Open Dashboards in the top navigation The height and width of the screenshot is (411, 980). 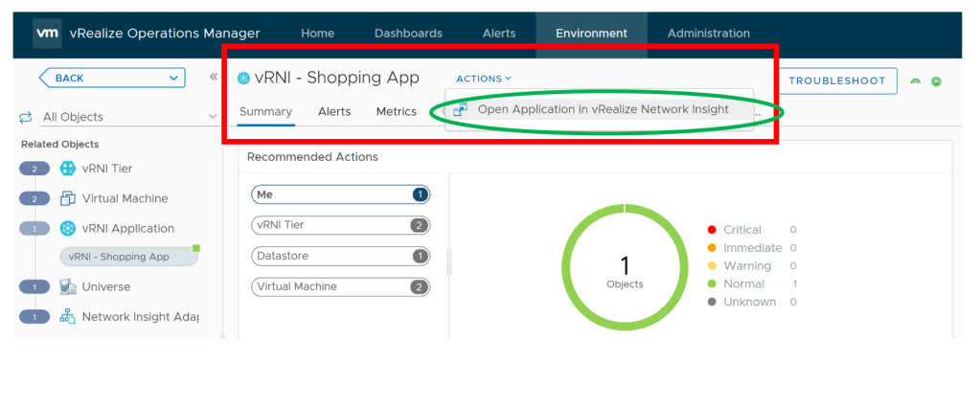click(408, 34)
